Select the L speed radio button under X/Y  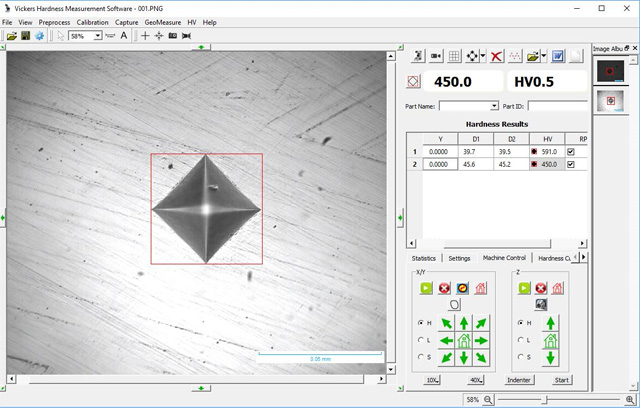[x=420, y=341]
